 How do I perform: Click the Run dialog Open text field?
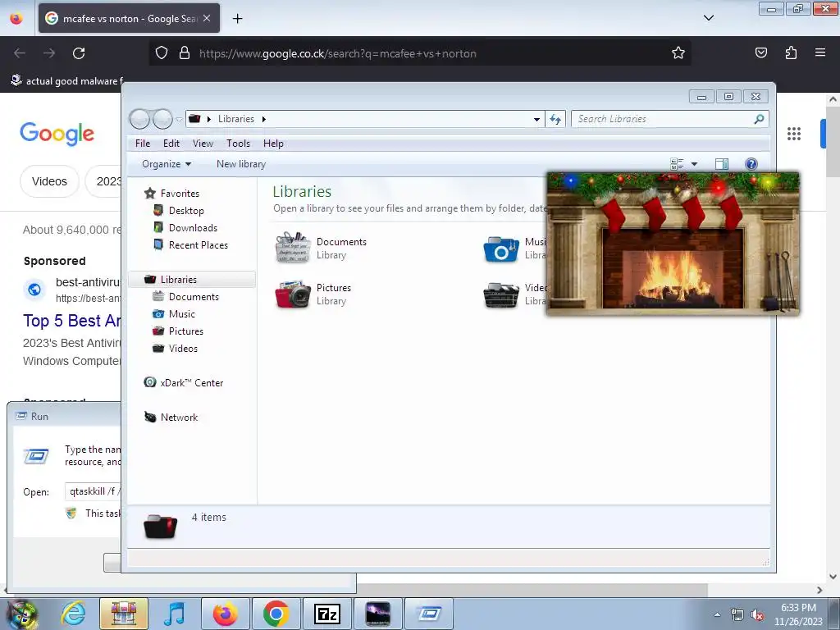[94, 492]
